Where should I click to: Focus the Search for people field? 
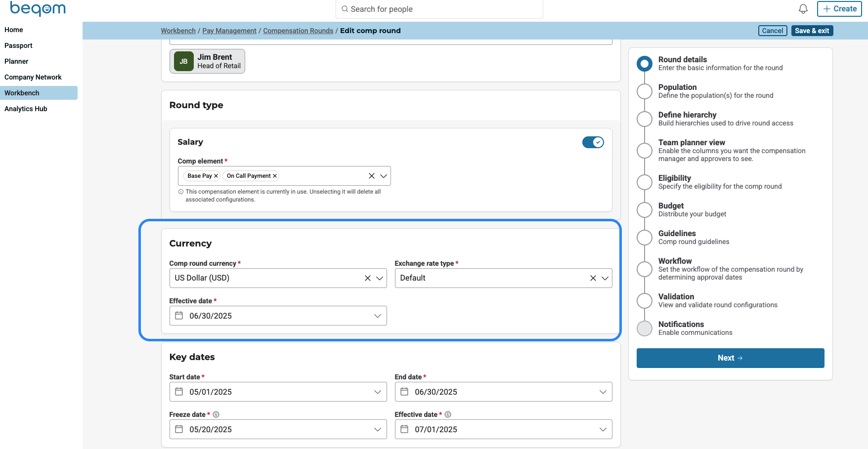click(x=439, y=9)
